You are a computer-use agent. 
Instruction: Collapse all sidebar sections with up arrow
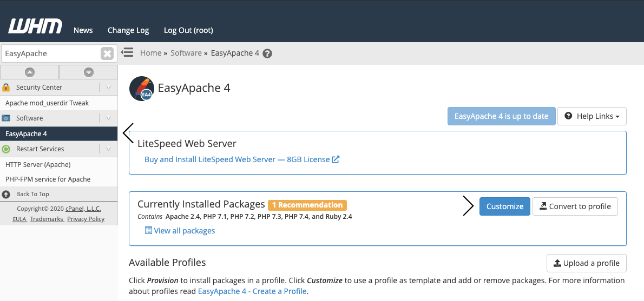30,72
